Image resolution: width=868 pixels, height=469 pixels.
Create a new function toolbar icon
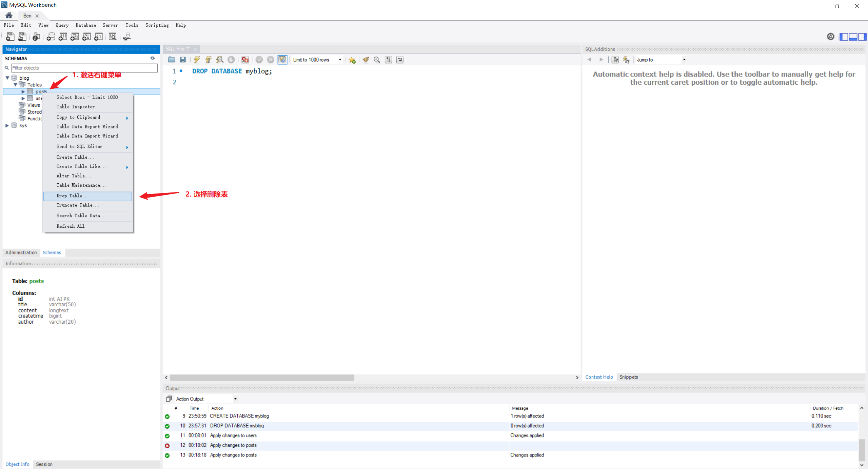(x=98, y=37)
